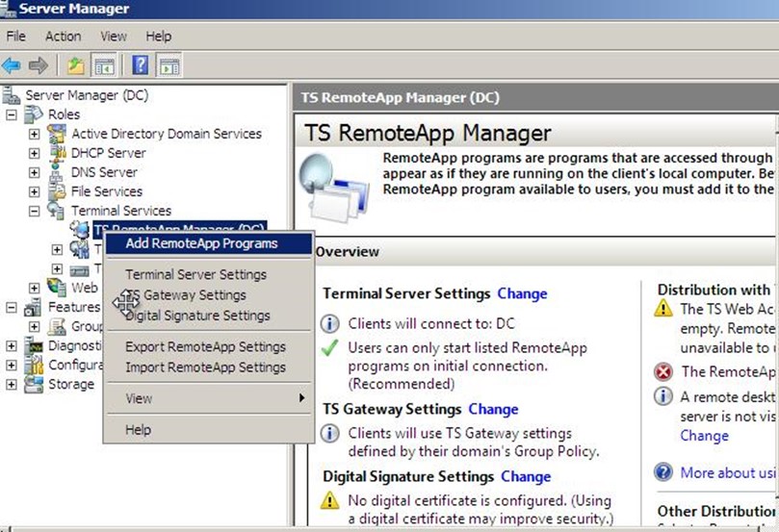779x532 pixels.
Task: Click the blue Help question mark icon
Action: (x=141, y=65)
